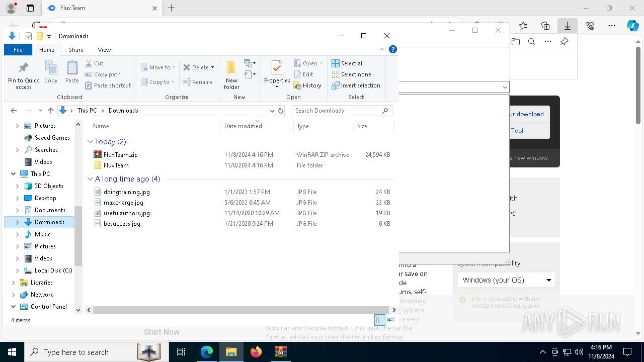Expand Local Disk (C:) tree node

pos(18,270)
